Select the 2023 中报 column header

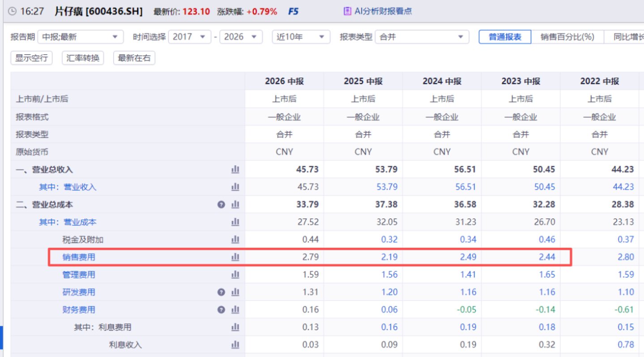[x=521, y=81]
